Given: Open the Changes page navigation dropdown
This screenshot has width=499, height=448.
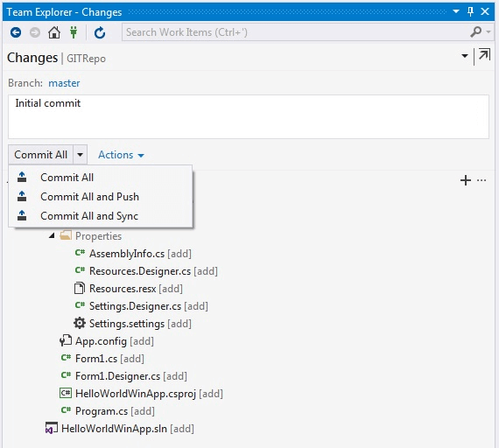Looking at the screenshot, I should 465,56.
